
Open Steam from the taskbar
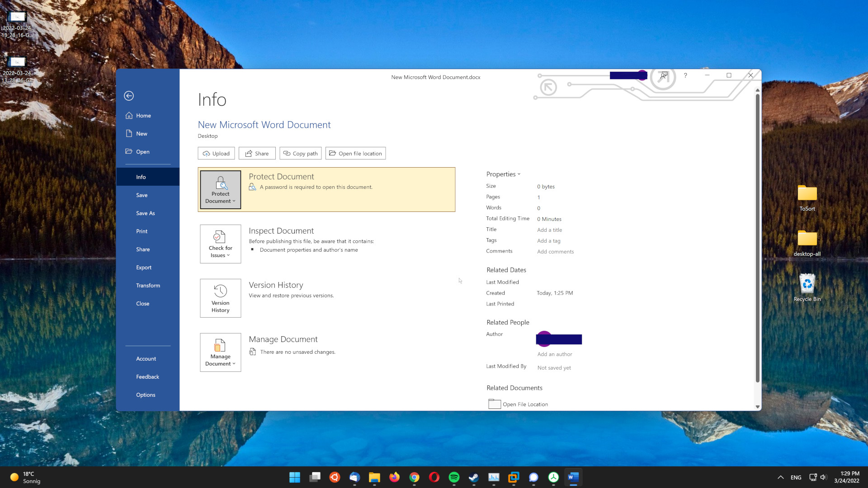point(474,477)
